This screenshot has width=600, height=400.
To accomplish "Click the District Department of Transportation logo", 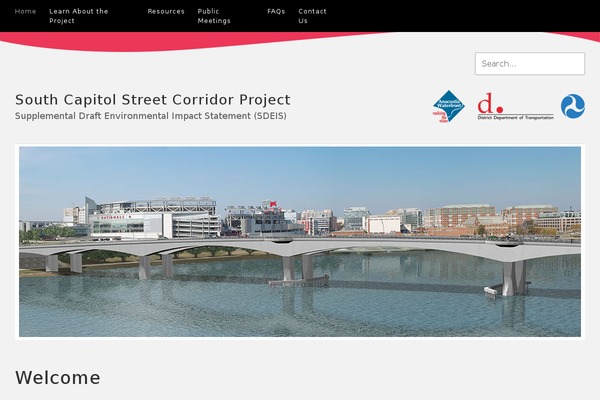I will pyautogui.click(x=515, y=106).
